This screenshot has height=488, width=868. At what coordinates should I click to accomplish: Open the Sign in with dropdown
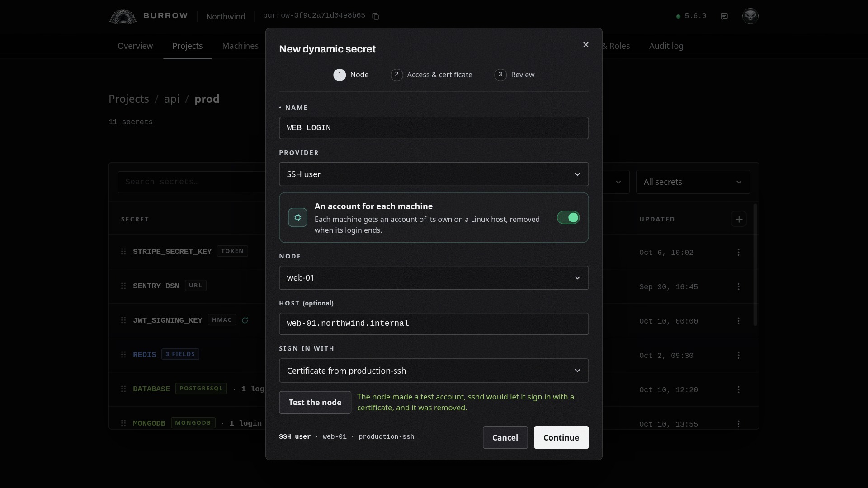click(x=434, y=371)
